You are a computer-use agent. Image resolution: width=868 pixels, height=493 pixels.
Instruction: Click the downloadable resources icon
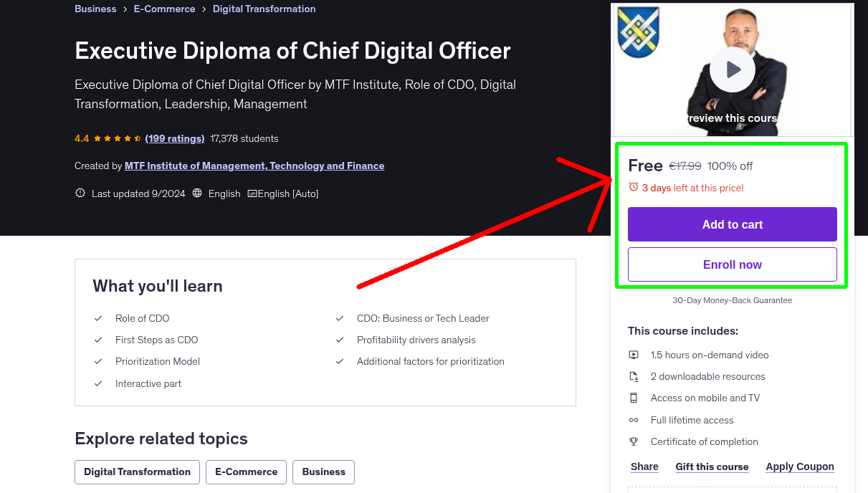coord(634,376)
